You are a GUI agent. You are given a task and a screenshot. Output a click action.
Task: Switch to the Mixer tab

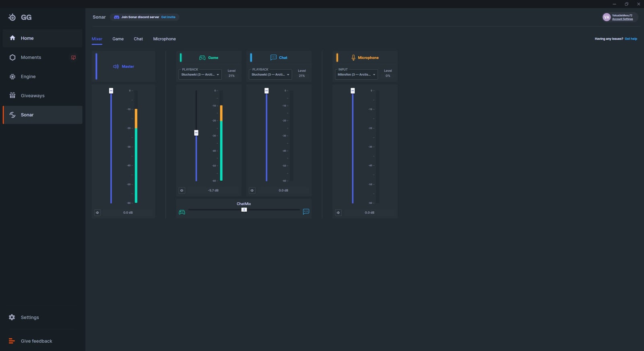click(97, 39)
